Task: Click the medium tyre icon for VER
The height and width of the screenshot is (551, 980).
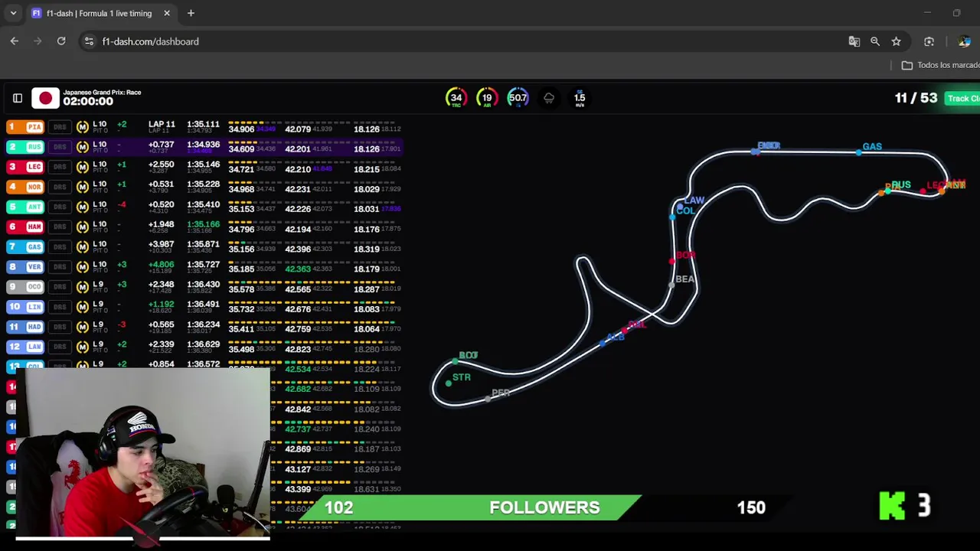Action: tap(83, 266)
